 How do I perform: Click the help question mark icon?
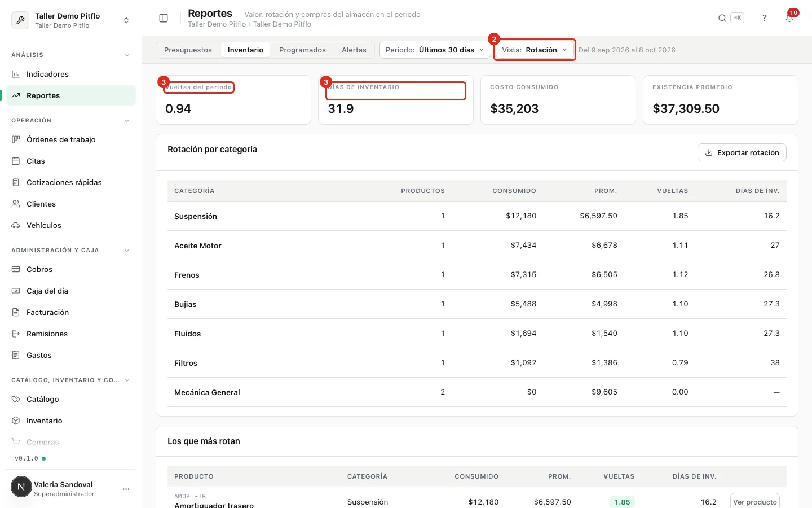(x=765, y=18)
